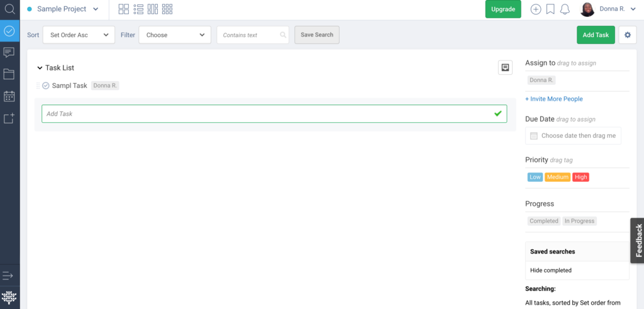Grab the drag handle beside Sampl Task
644x309 pixels.
[38, 86]
